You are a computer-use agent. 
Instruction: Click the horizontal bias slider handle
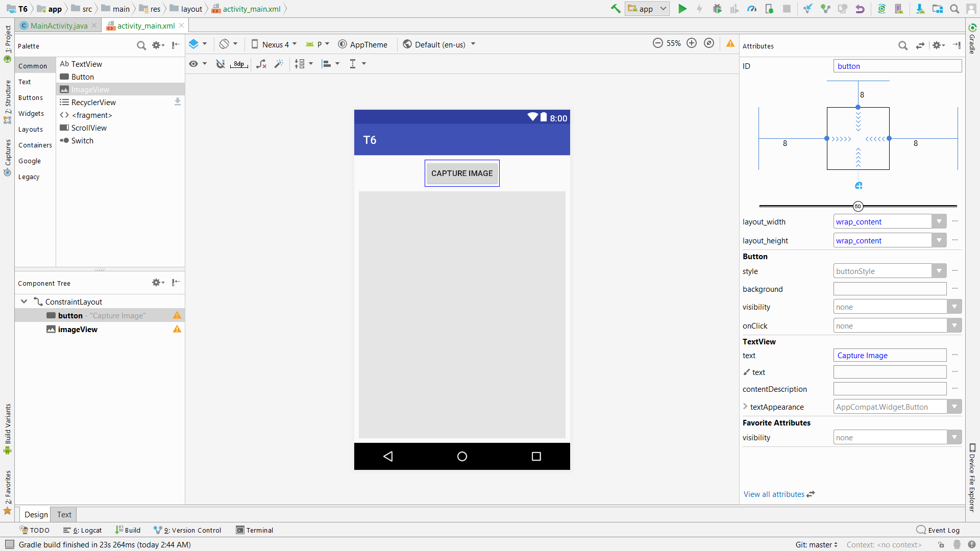click(x=857, y=206)
